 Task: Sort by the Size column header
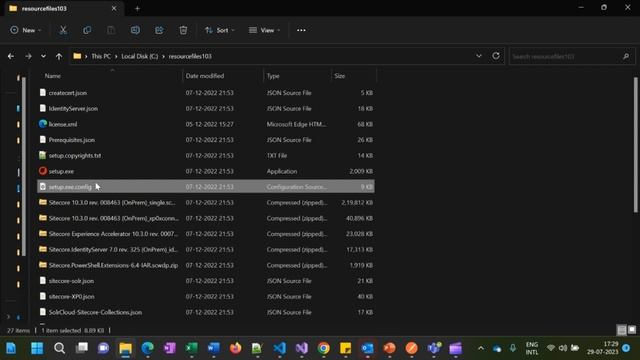click(x=340, y=76)
